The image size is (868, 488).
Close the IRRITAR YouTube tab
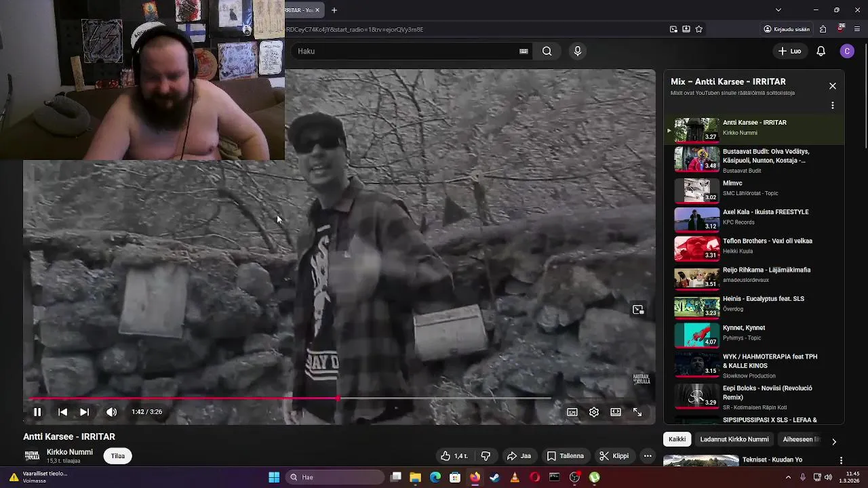(x=317, y=10)
